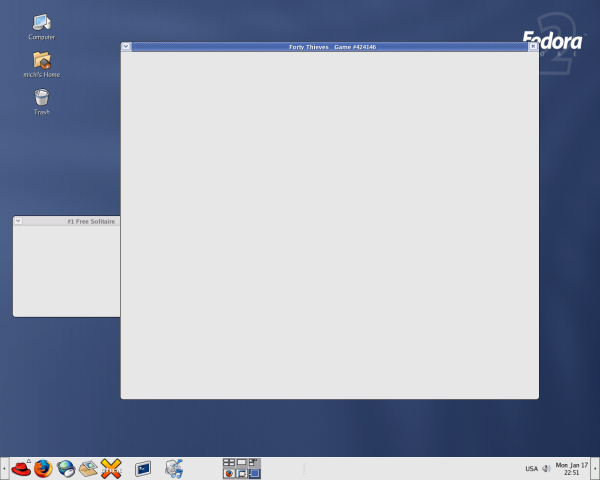Open the #1 Free Solitaire window menu

(18, 220)
